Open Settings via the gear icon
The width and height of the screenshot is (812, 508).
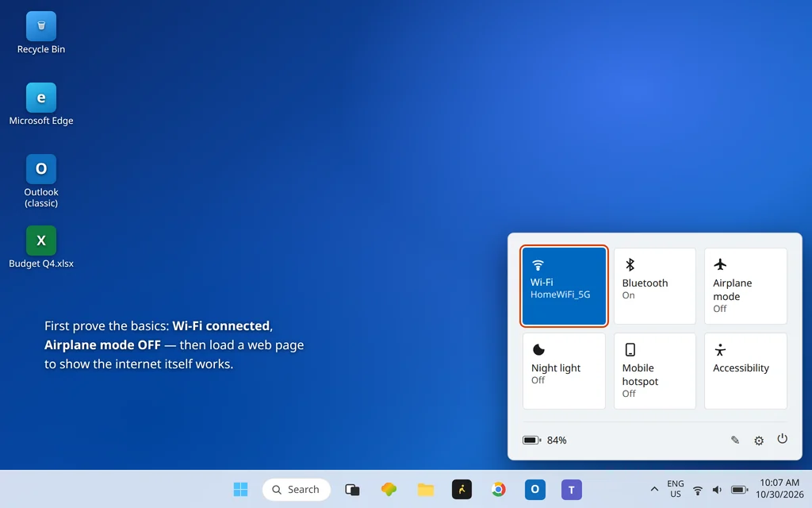pos(759,441)
